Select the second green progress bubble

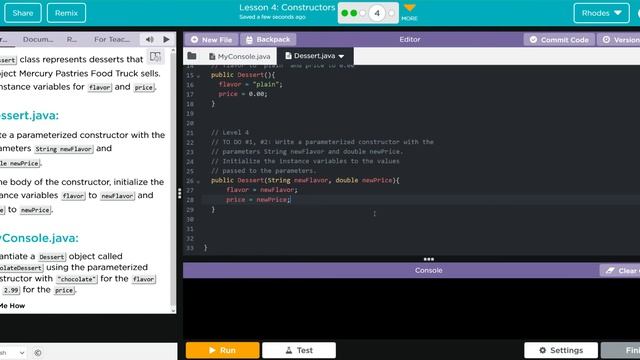[353, 13]
